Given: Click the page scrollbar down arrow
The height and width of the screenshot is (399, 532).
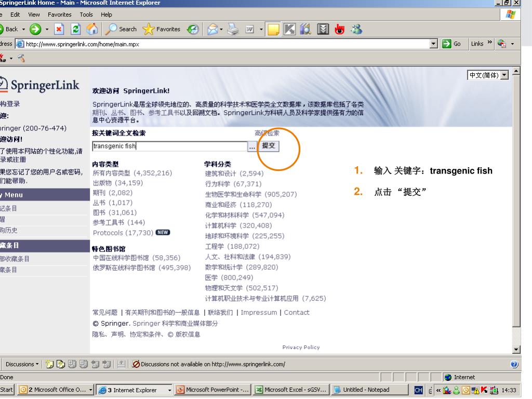Looking at the screenshot, I should 516,349.
